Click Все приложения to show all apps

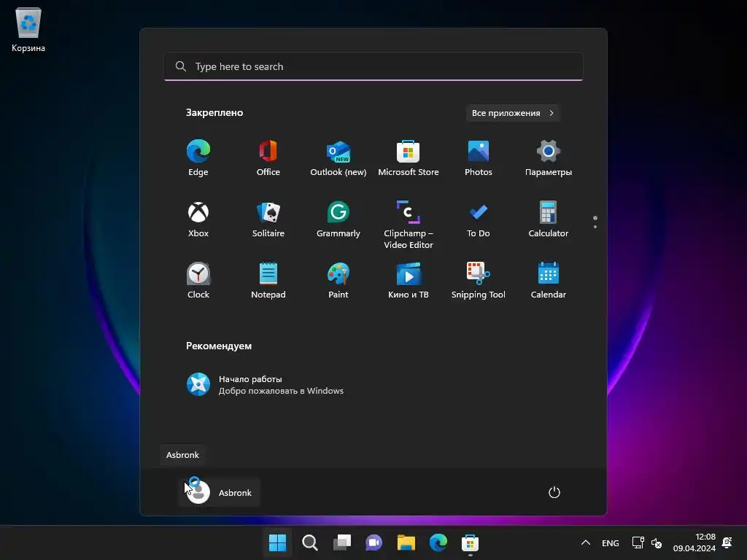click(x=513, y=113)
